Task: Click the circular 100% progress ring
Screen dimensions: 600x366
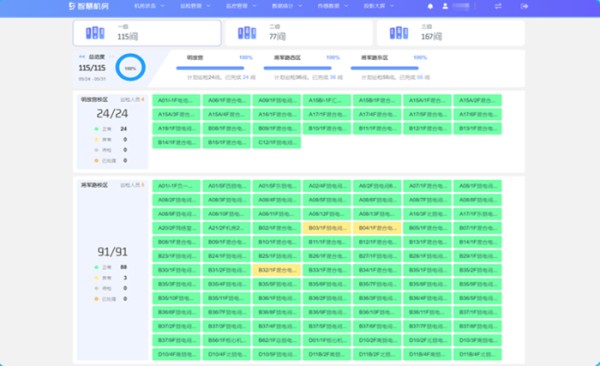Action: pyautogui.click(x=130, y=68)
